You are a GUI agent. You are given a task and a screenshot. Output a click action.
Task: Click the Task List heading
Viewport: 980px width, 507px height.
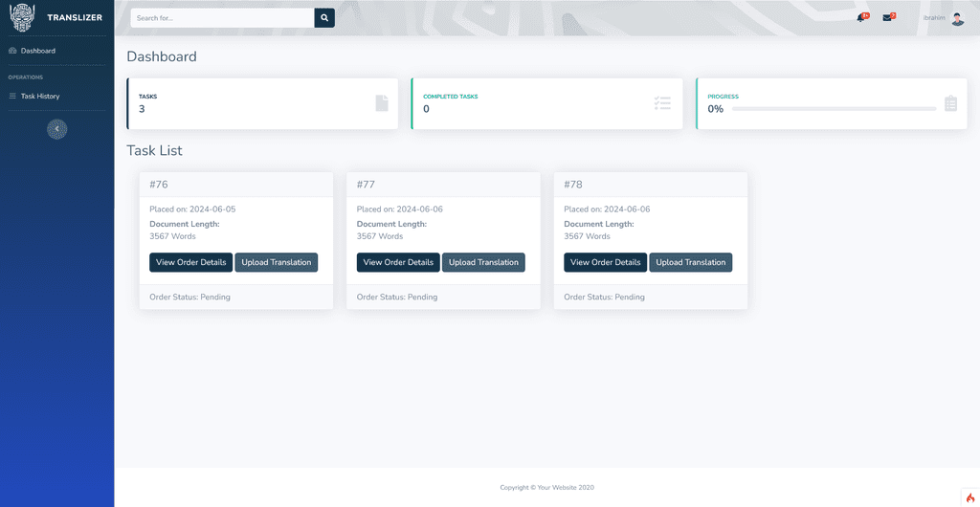[x=154, y=150]
